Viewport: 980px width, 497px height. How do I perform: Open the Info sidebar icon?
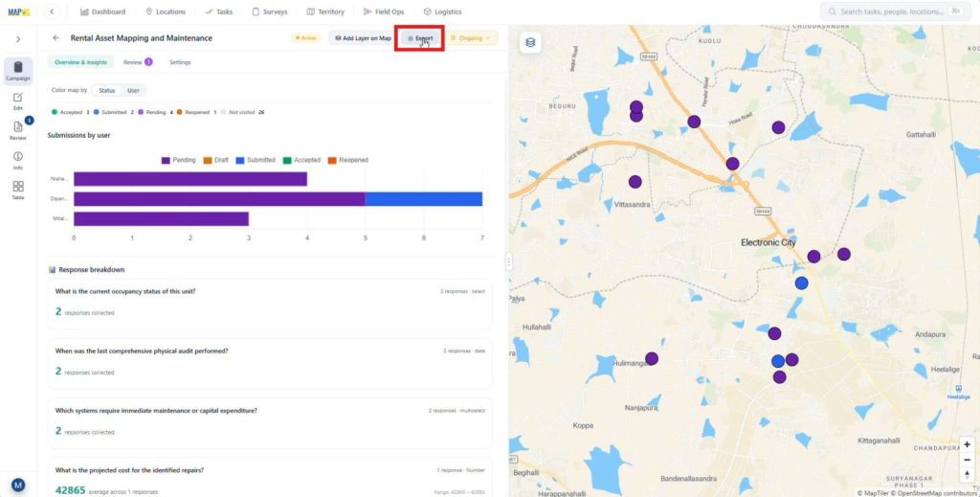(x=18, y=160)
